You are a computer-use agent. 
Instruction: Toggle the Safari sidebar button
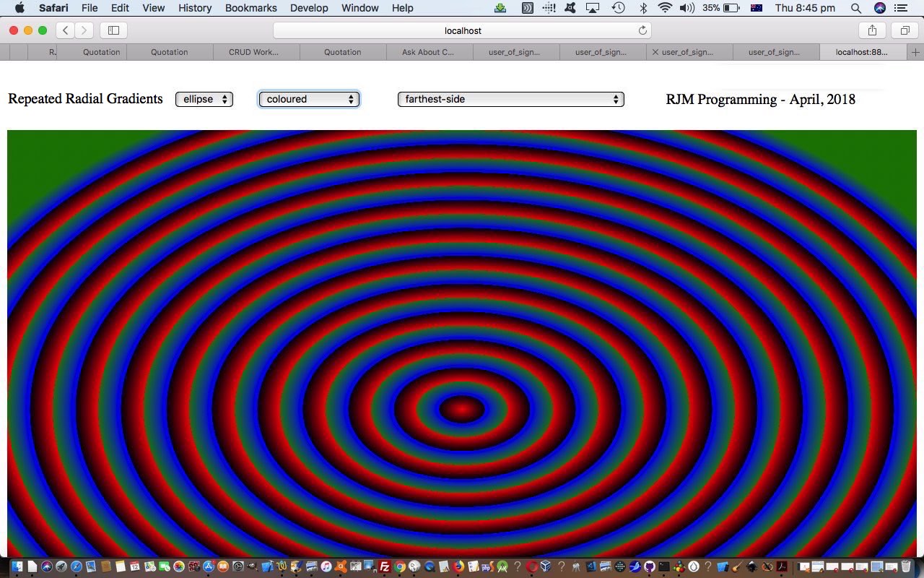(x=113, y=30)
